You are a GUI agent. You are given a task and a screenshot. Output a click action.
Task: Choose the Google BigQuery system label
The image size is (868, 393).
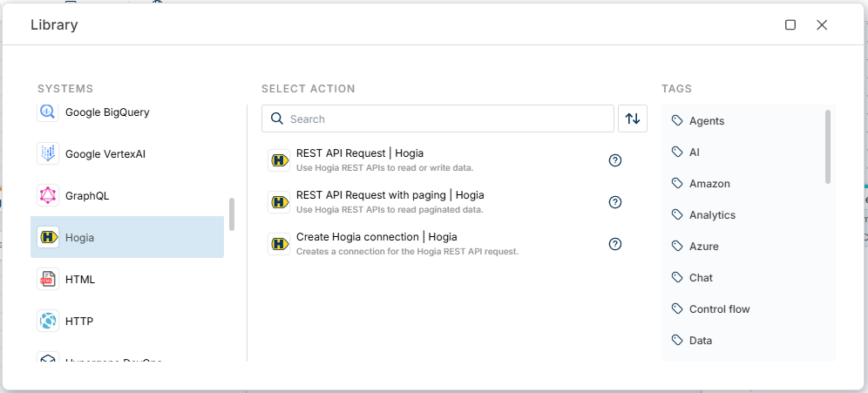coord(107,112)
